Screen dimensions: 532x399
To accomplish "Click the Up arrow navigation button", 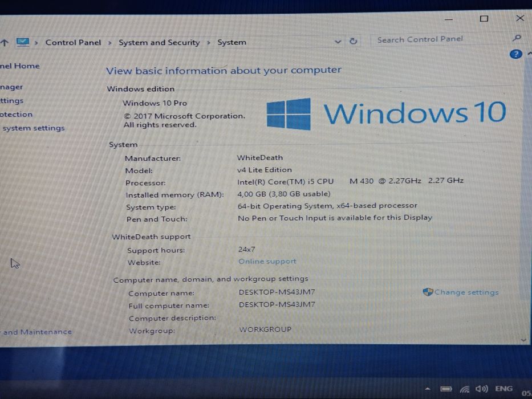I will click(5, 43).
